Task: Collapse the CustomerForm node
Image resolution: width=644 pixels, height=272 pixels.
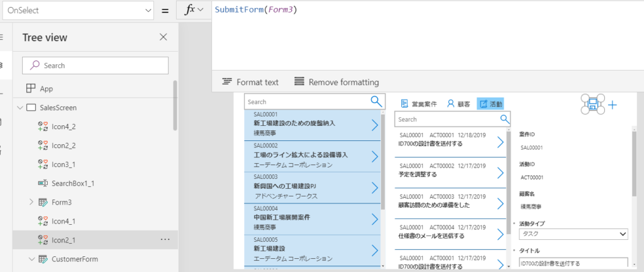Action: [31, 259]
